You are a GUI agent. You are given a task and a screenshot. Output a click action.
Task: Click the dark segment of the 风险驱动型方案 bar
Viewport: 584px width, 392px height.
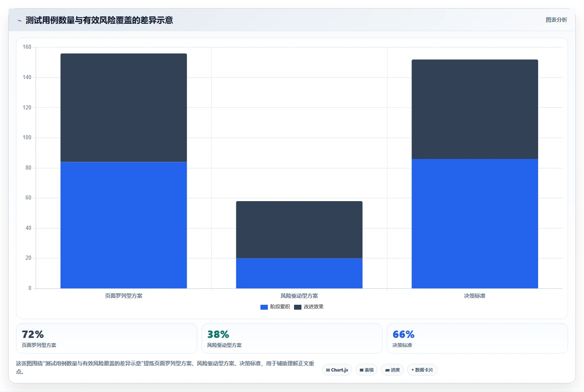pos(299,229)
